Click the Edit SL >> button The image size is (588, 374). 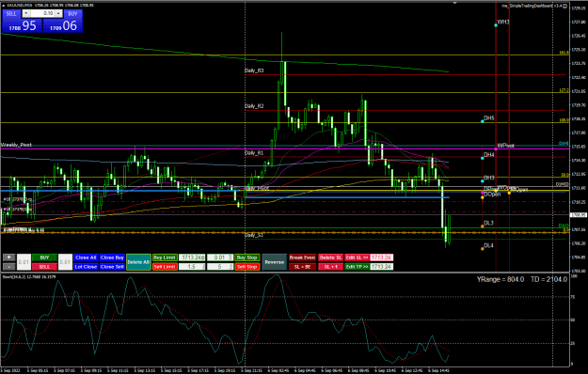[357, 257]
